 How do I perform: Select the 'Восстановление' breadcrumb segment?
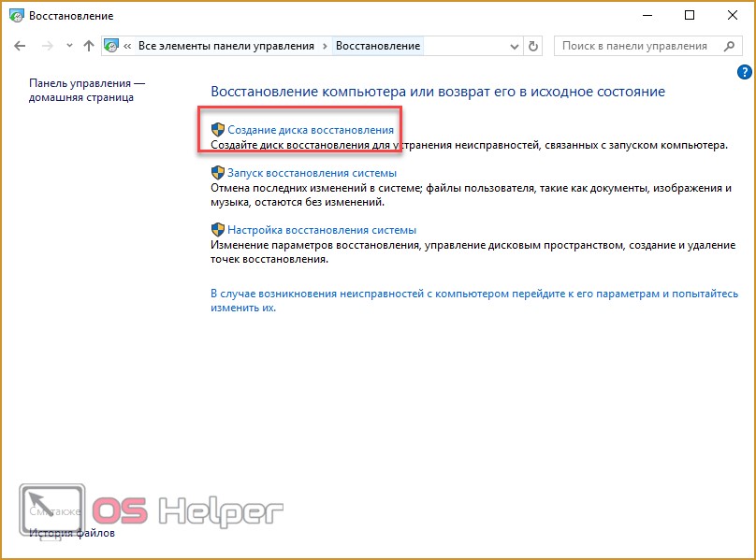pos(378,46)
